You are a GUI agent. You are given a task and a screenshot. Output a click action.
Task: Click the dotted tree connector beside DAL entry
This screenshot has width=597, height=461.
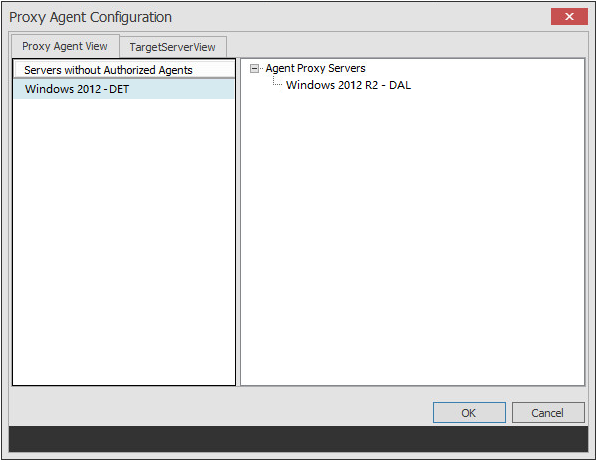(277, 81)
